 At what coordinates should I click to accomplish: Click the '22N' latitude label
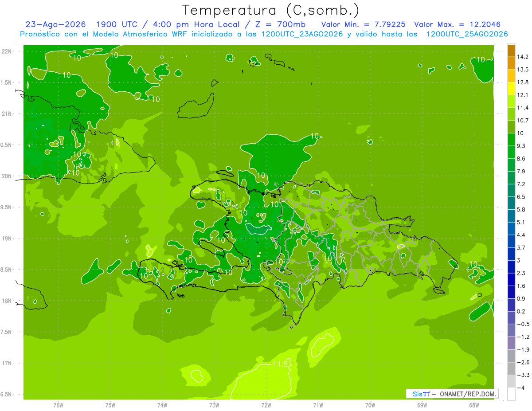(x=8, y=51)
